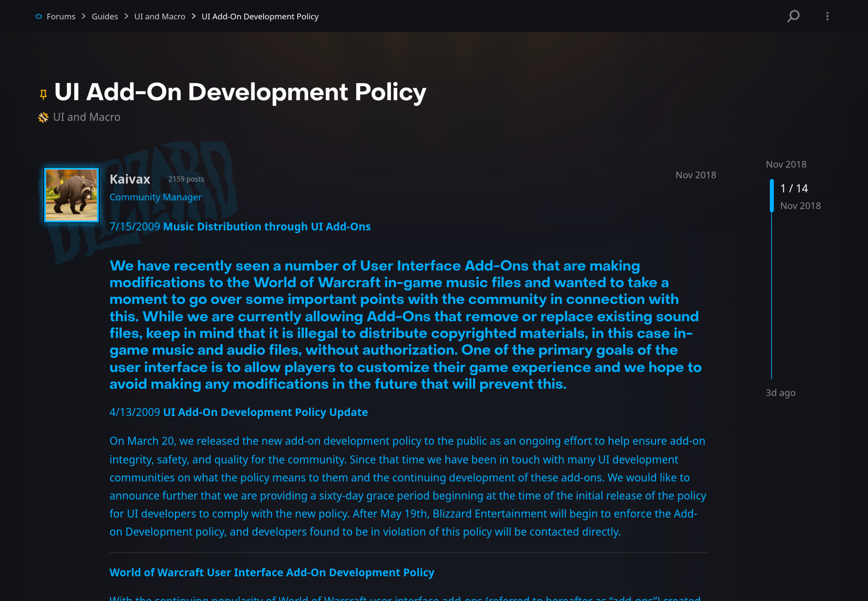Open UI and Macro breadcrumb link
The image size is (868, 601).
click(160, 17)
